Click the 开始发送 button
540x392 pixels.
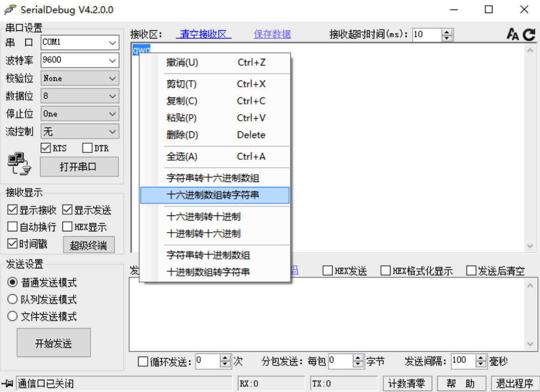pyautogui.click(x=54, y=343)
